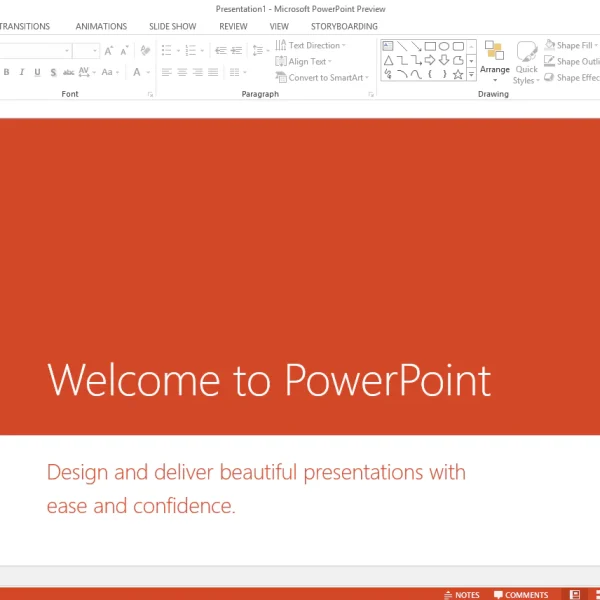Select Left Brace shape

pyautogui.click(x=430, y=74)
